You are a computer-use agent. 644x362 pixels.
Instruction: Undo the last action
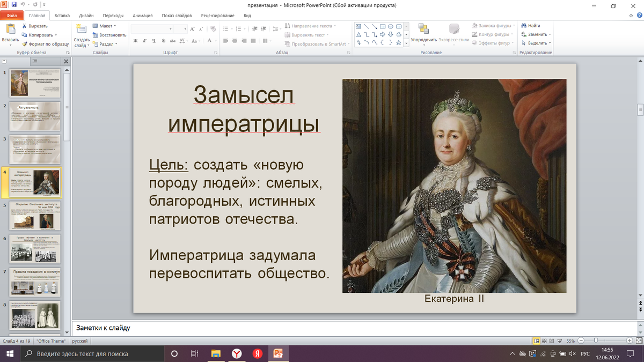click(23, 5)
